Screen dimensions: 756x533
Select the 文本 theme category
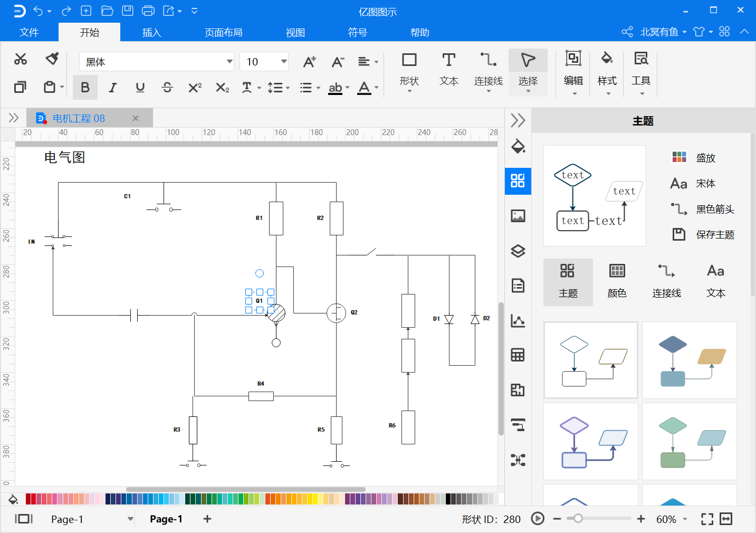716,282
